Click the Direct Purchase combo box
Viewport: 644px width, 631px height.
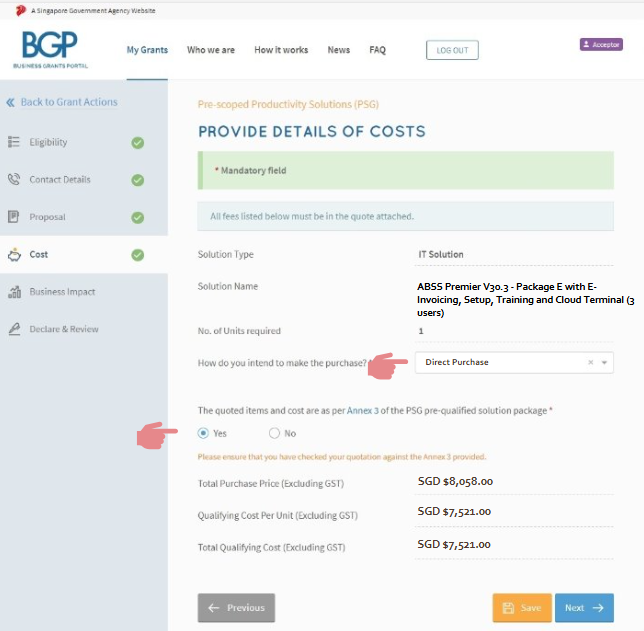(x=514, y=362)
